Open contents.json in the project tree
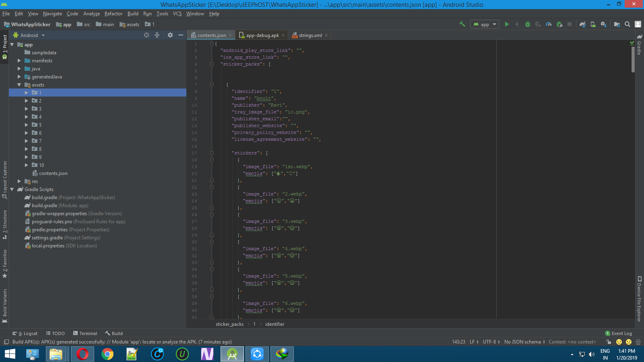 click(53, 173)
